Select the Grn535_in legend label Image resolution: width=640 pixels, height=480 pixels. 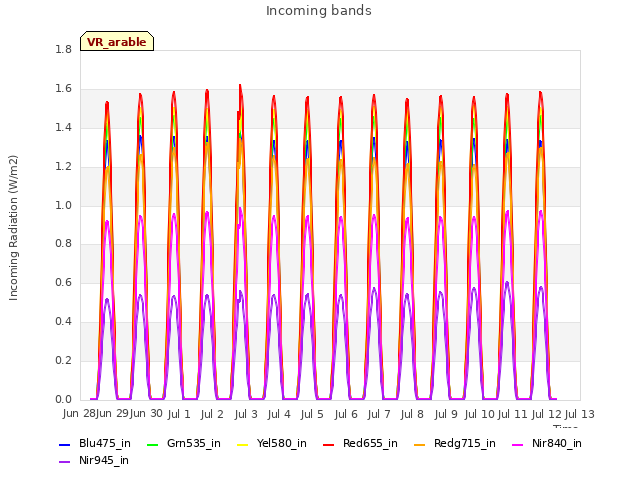tap(194, 444)
